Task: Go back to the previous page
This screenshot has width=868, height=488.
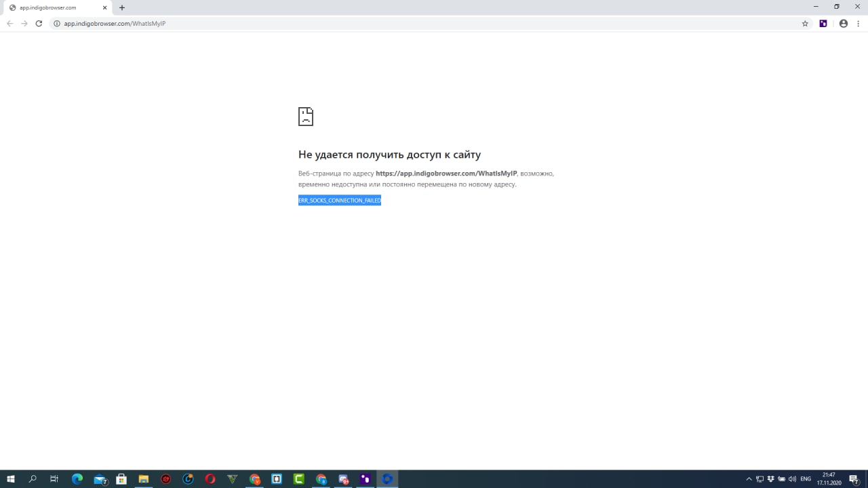Action: [x=9, y=23]
